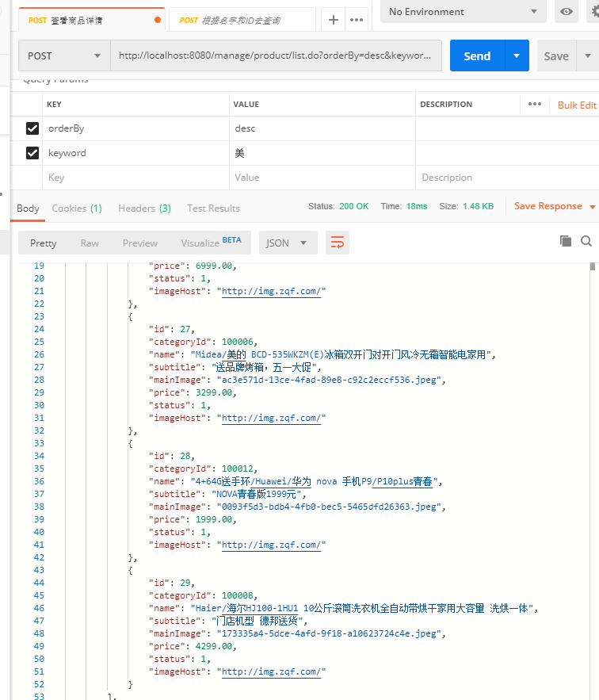Open environment quick look eye icon
Screen dimensions: 599x700
point(567,12)
